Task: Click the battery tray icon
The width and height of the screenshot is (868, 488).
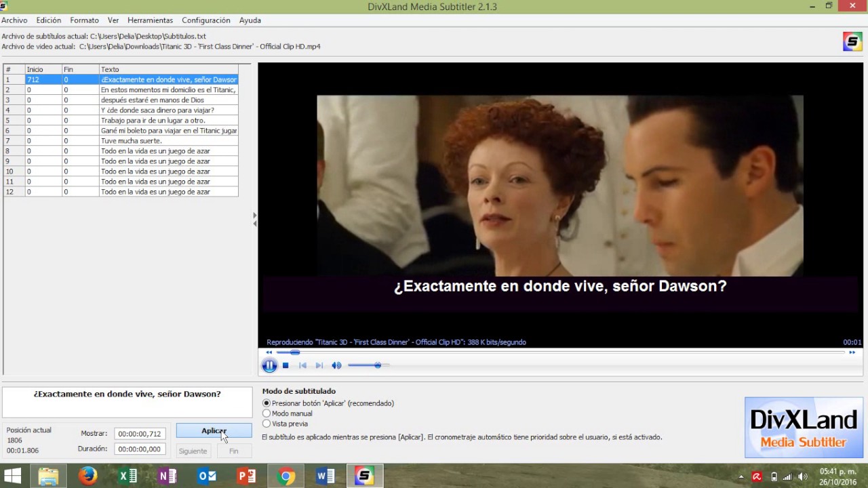Action: 774,477
